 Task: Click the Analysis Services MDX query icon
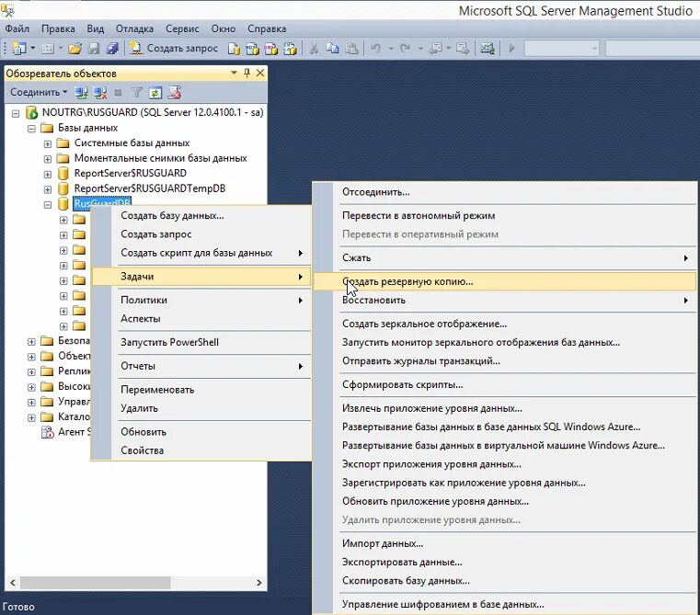pyautogui.click(x=252, y=48)
